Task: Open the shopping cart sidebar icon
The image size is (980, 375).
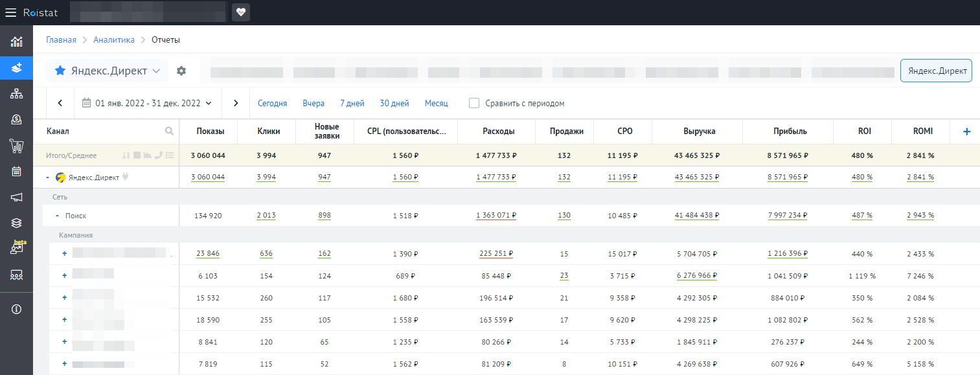Action: point(17,146)
